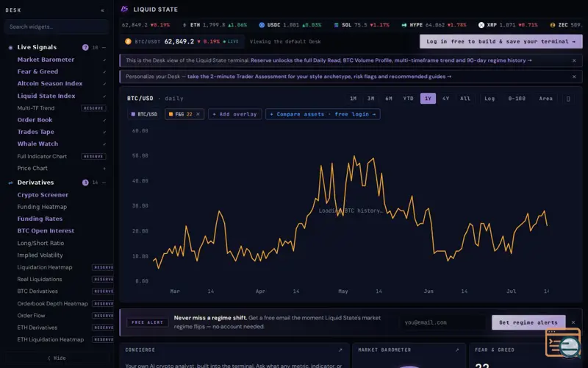This screenshot has height=368, width=588.
Task: Click the SOL icon in the ticker
Action: pos(337,25)
